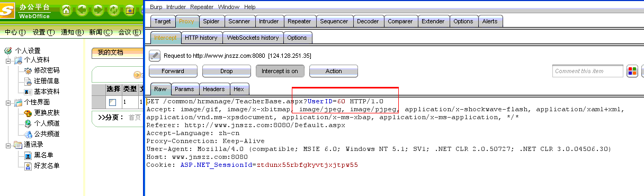Click the 首页 pagination link
This screenshot has width=644, height=196.
[135, 118]
